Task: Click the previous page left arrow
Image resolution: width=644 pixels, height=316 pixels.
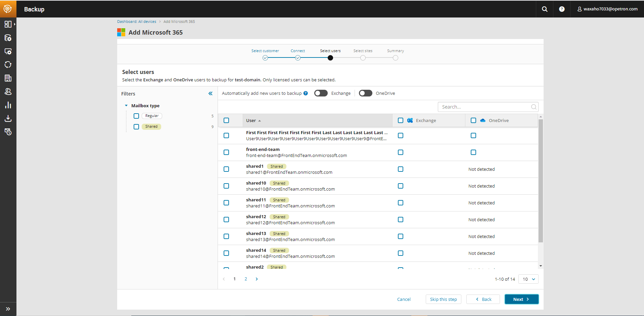Action: pos(224,279)
